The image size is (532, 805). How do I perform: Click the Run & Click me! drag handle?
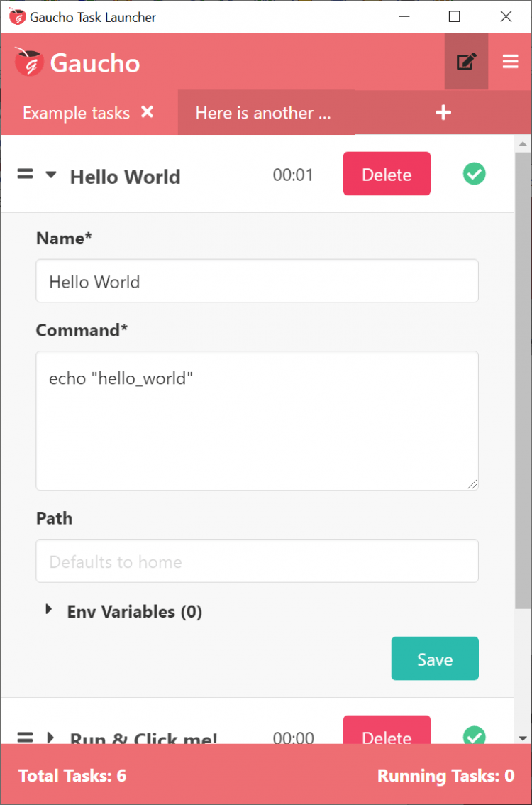tap(25, 737)
